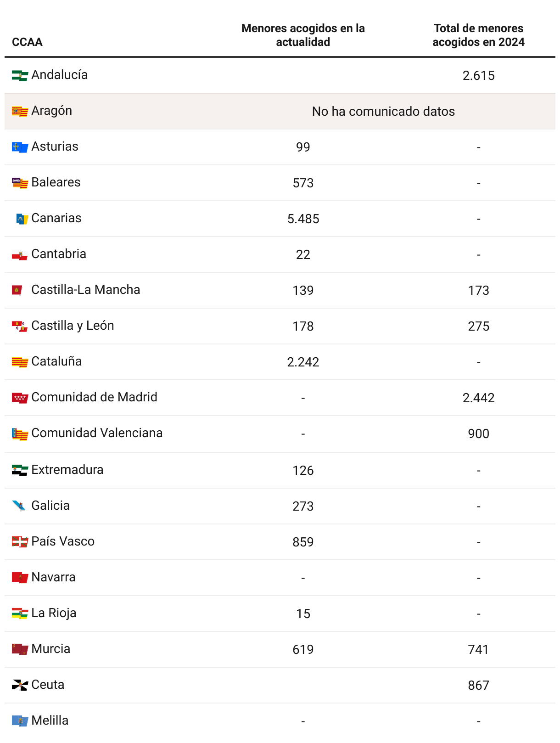Click the Comunidad de Madrid flag icon

tap(20, 398)
